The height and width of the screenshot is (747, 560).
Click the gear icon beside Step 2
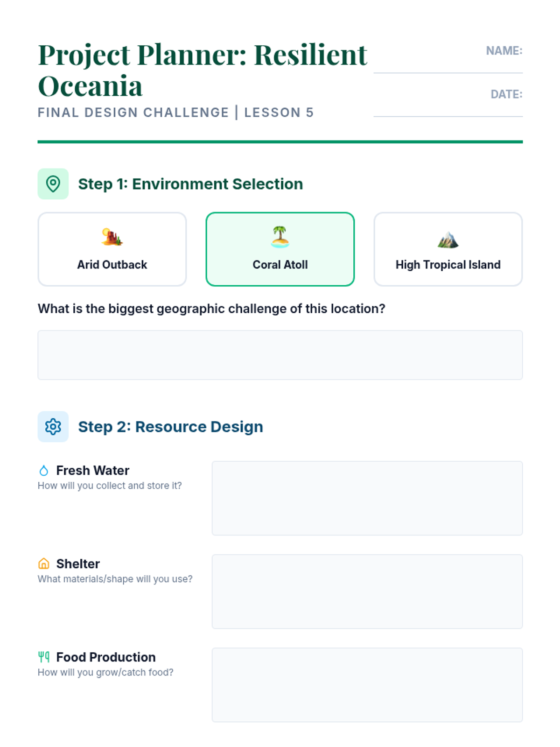pos(53,427)
